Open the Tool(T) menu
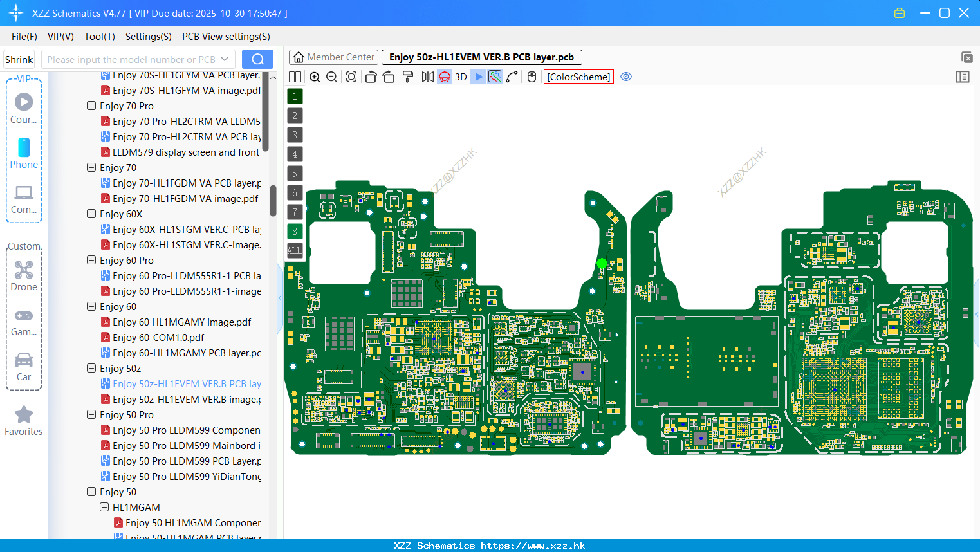 100,37
